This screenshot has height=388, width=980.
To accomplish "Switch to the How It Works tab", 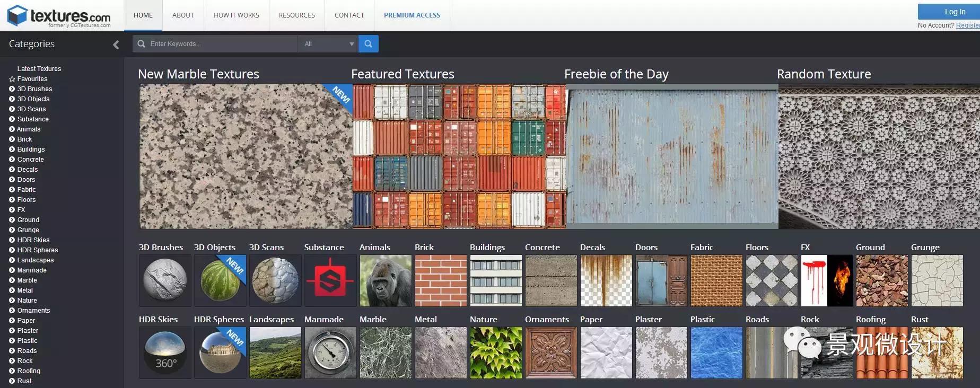I will (x=236, y=15).
